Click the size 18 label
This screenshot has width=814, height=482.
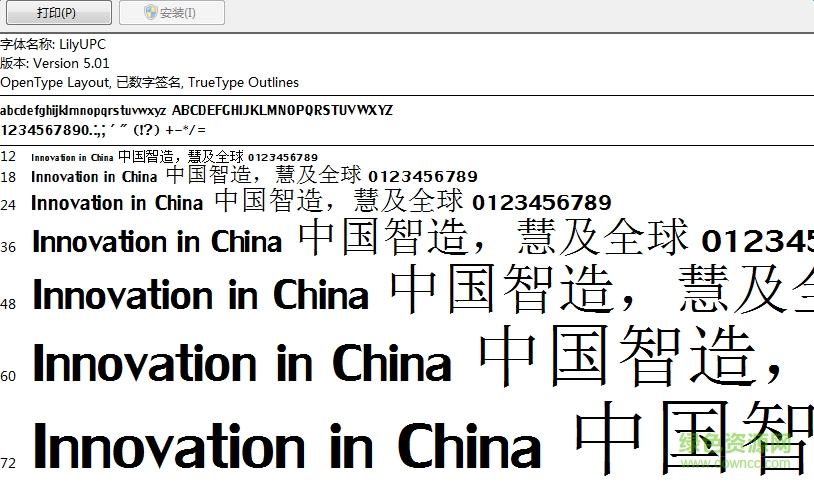tap(8, 177)
